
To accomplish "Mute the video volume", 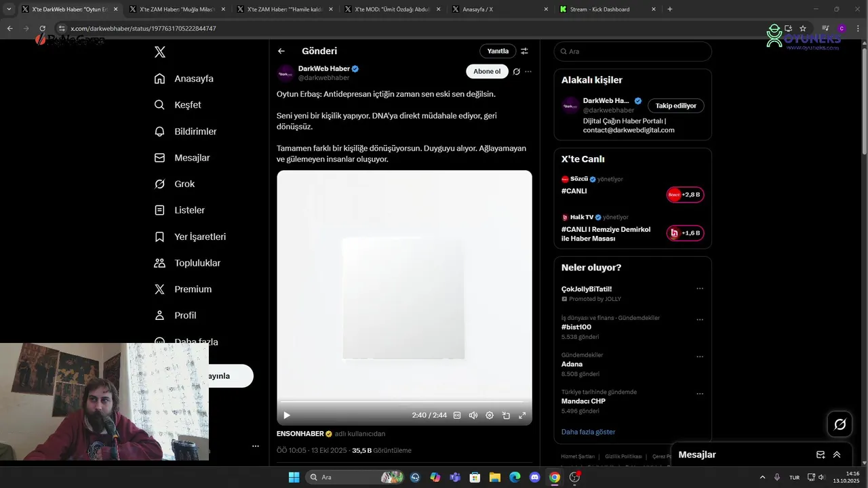I will pyautogui.click(x=473, y=415).
